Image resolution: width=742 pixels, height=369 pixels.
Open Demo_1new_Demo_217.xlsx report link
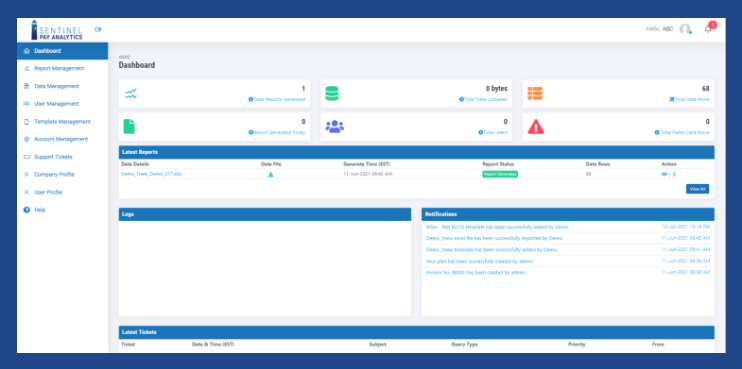click(151, 174)
